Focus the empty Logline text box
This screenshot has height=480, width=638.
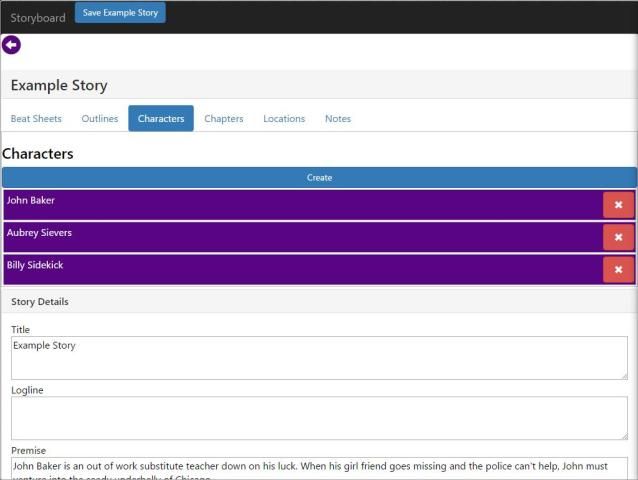point(319,418)
